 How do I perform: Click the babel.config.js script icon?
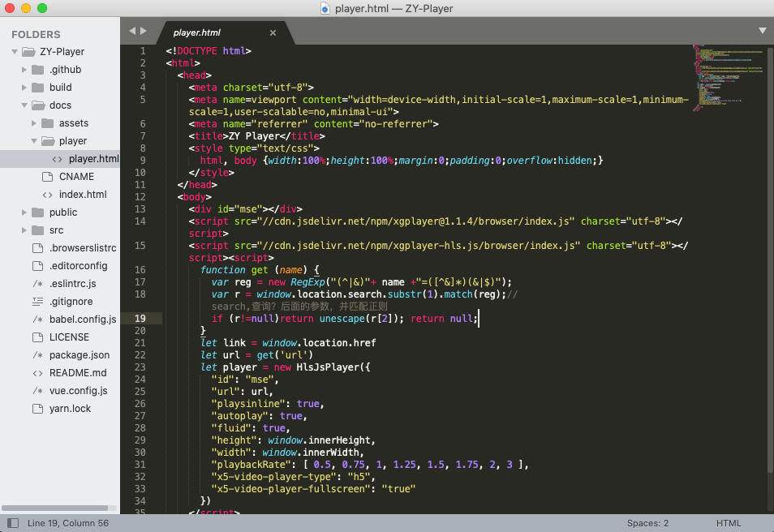click(x=37, y=320)
